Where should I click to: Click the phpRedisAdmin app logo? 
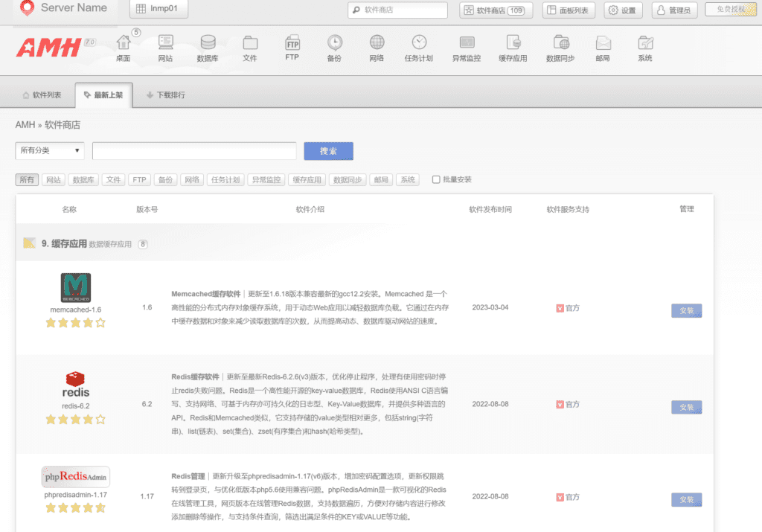point(76,477)
